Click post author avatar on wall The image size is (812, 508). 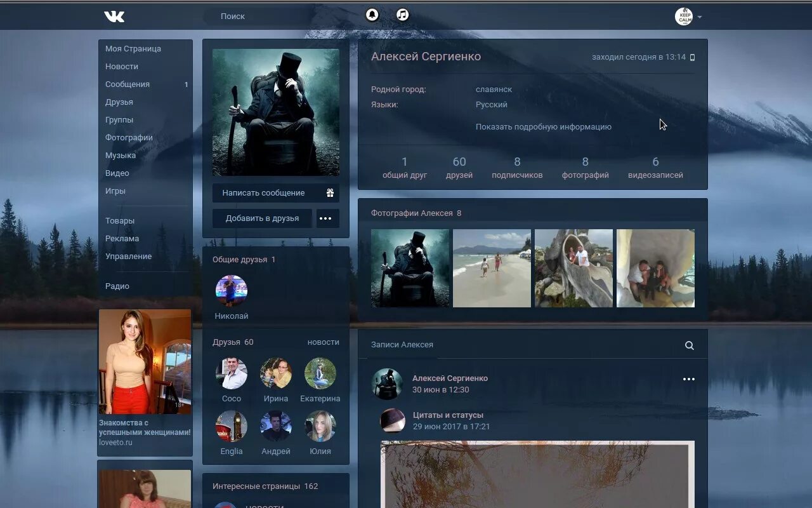pos(387,384)
